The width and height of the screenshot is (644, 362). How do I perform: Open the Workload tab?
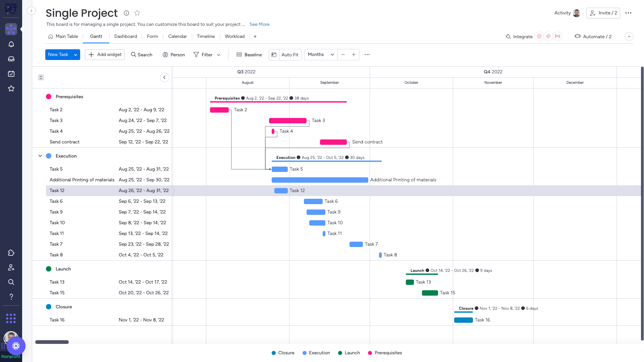point(234,36)
